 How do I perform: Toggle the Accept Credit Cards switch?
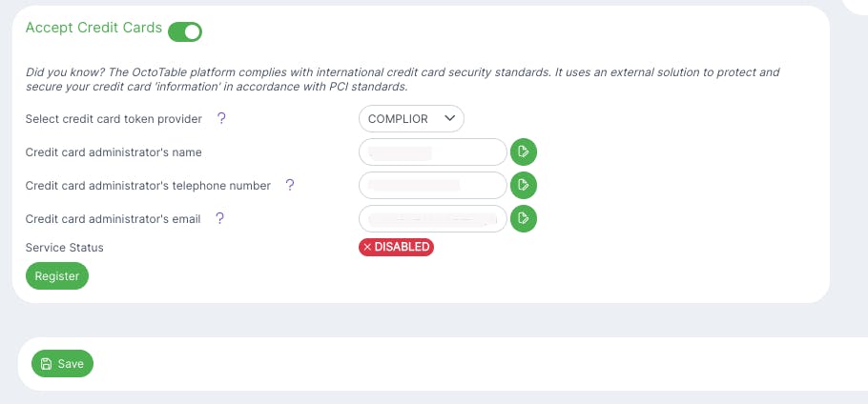tap(185, 31)
